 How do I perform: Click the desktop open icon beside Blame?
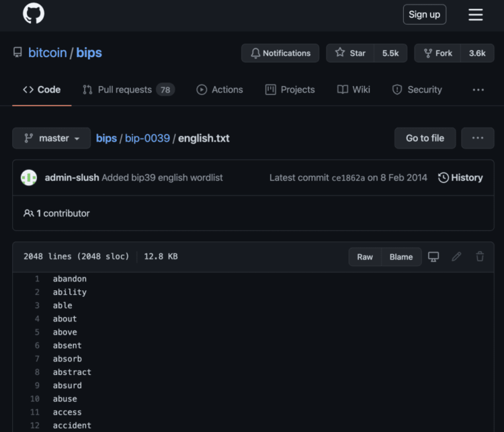pos(434,257)
